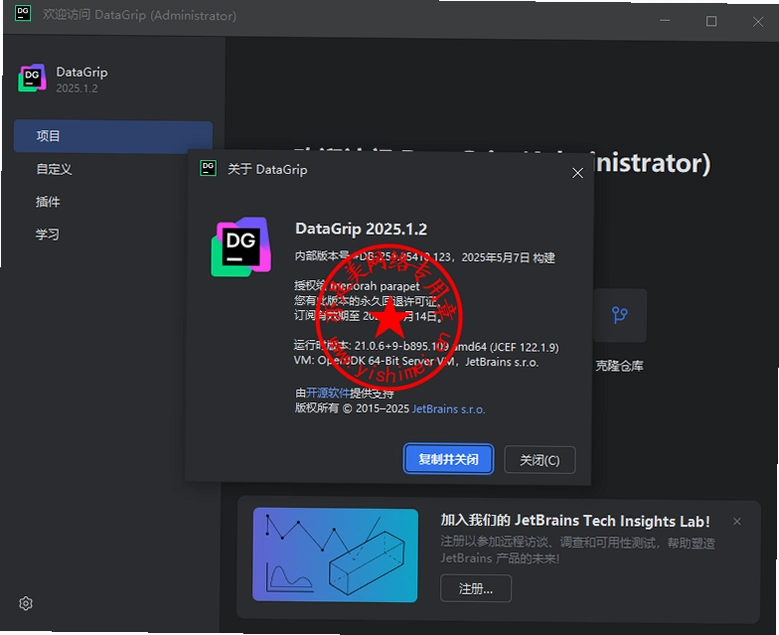Close the DataGrip welcome window
Viewport: 779px width, 635px height.
point(758,21)
